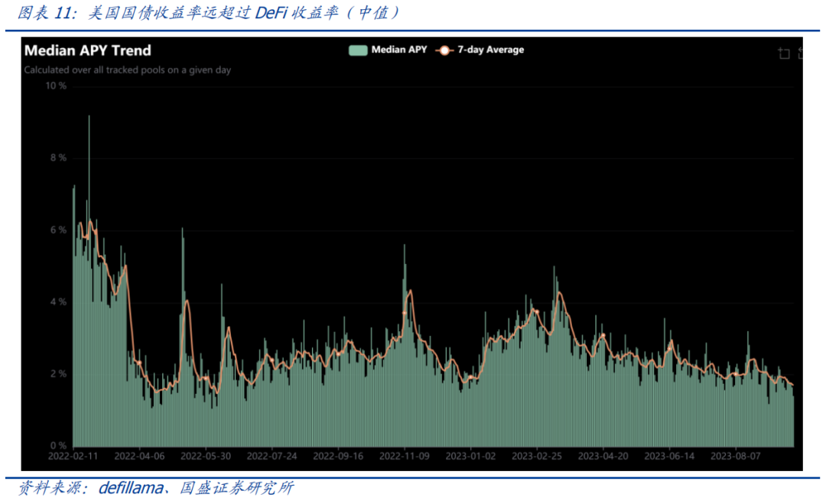The image size is (826, 504).
Task: Click the 10 % y-axis label
Action: (57, 86)
